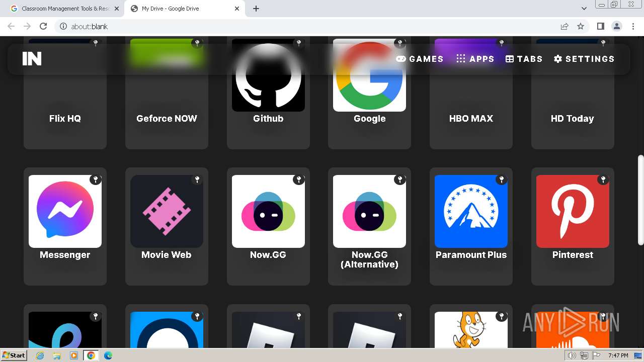This screenshot has height=362, width=644.
Task: Close the My Drive tab
Action: tap(237, 9)
